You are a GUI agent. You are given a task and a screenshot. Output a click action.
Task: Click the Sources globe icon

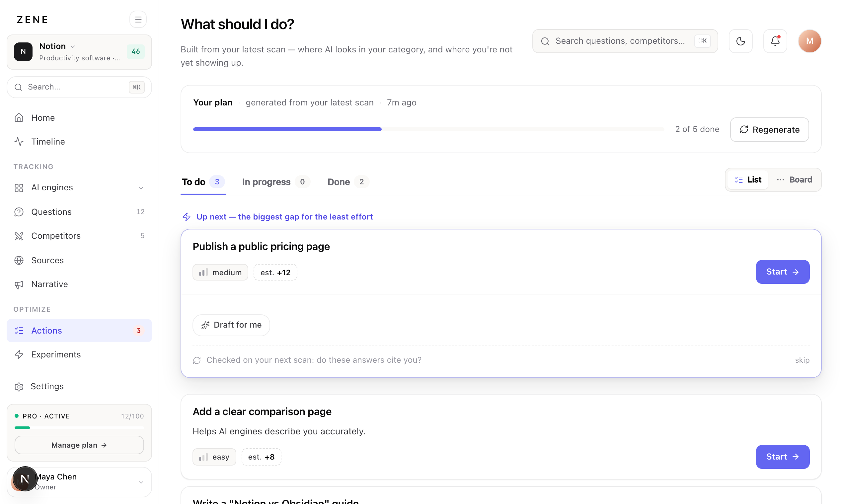click(19, 260)
